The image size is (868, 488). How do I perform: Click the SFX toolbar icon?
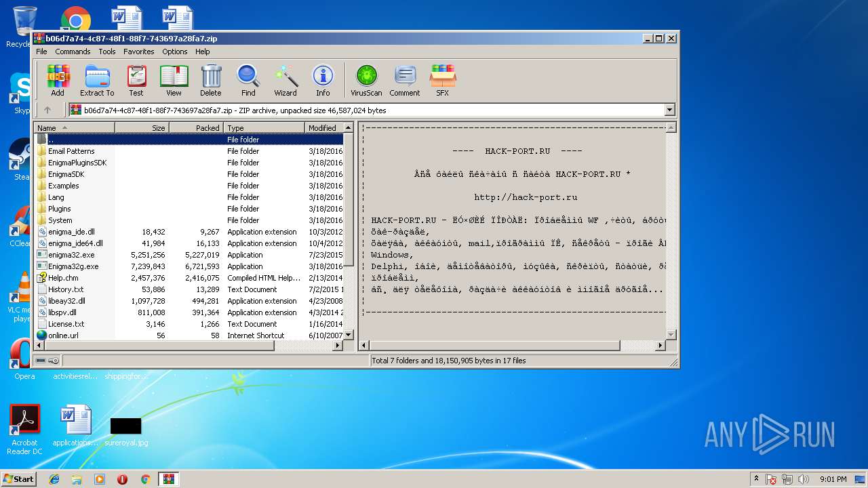(442, 81)
